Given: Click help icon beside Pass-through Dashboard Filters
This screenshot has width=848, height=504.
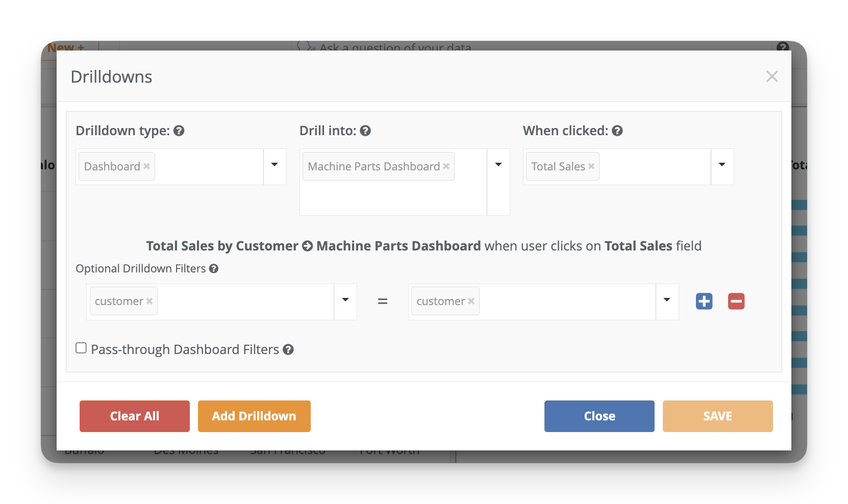Looking at the screenshot, I should (288, 350).
